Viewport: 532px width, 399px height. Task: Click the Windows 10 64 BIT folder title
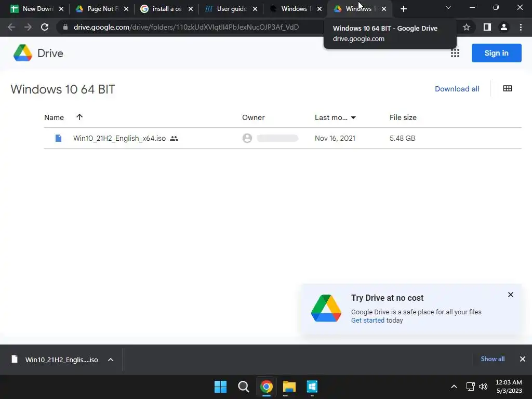click(x=63, y=89)
